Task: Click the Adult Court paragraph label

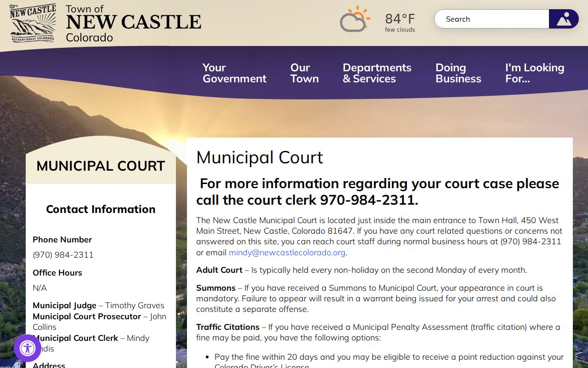Action: (219, 270)
